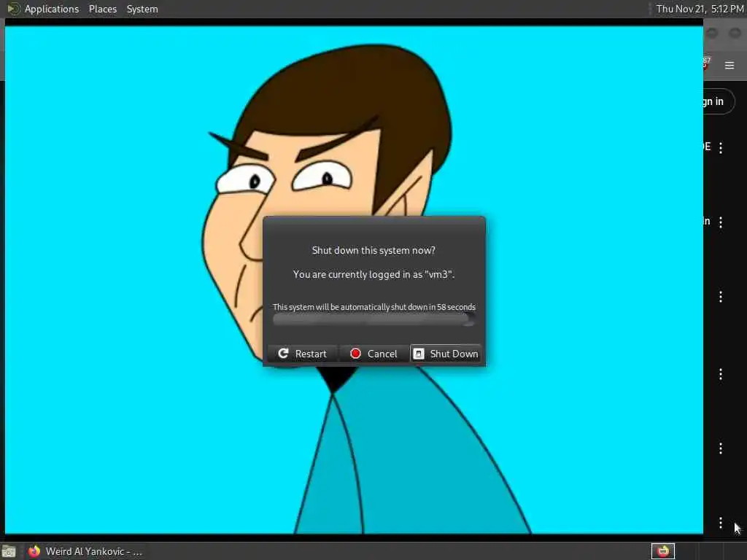Confirm with the Shut Down button
747x560 pixels.
click(446, 354)
